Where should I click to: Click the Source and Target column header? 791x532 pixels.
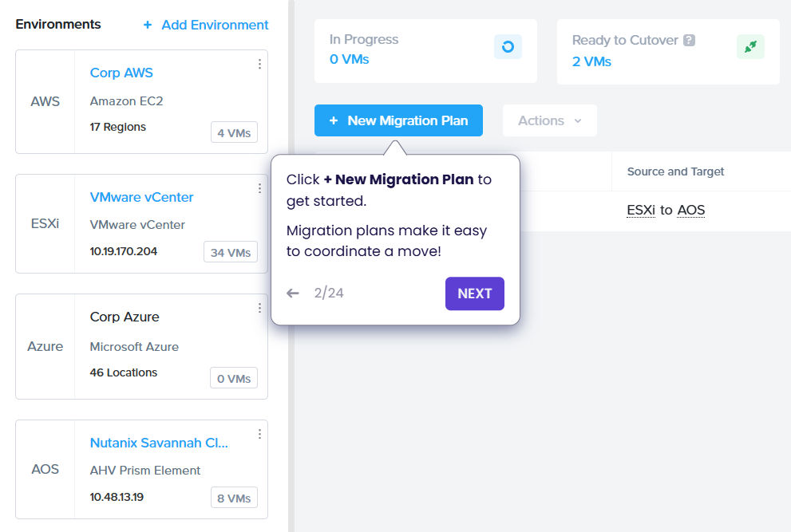(675, 171)
